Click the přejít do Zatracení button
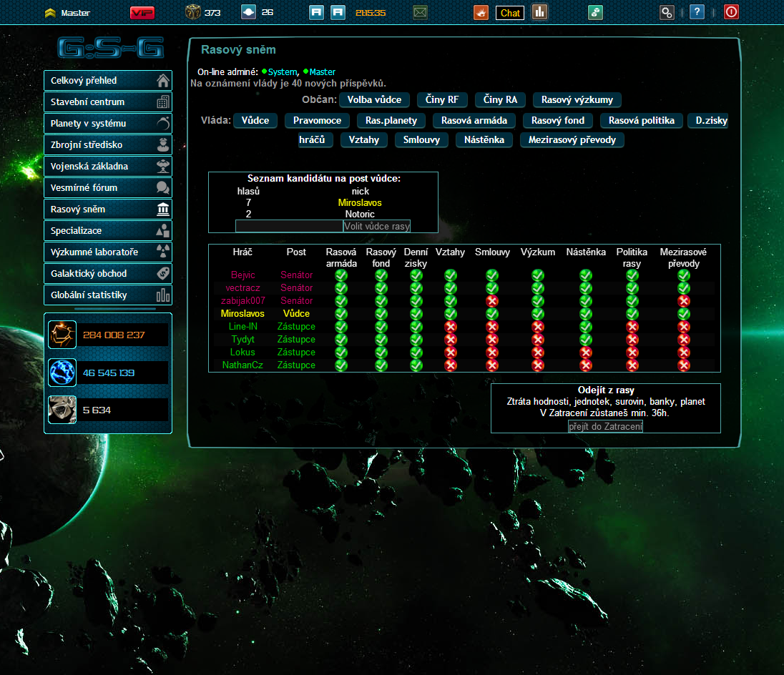 click(605, 427)
